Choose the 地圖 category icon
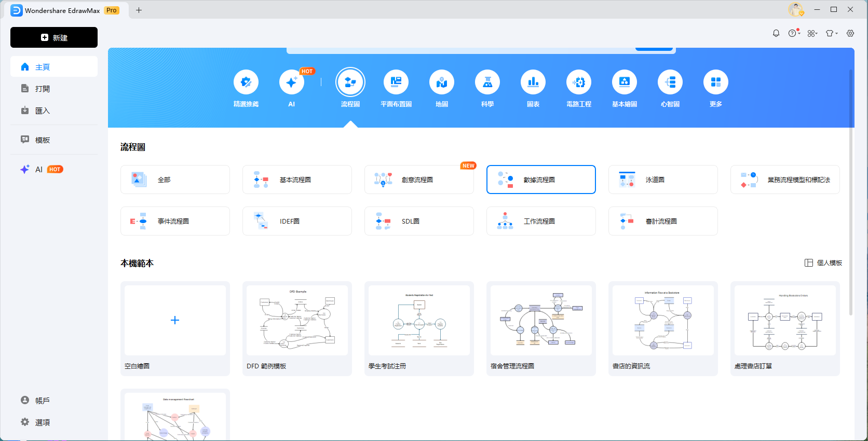The height and width of the screenshot is (441, 868). pyautogui.click(x=441, y=82)
